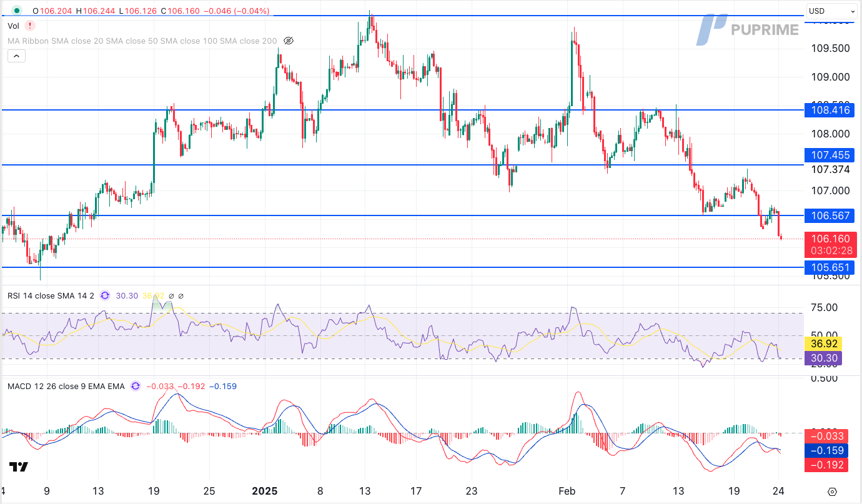
Task: Select the 108.416 horizontal line price label
Action: coord(831,110)
